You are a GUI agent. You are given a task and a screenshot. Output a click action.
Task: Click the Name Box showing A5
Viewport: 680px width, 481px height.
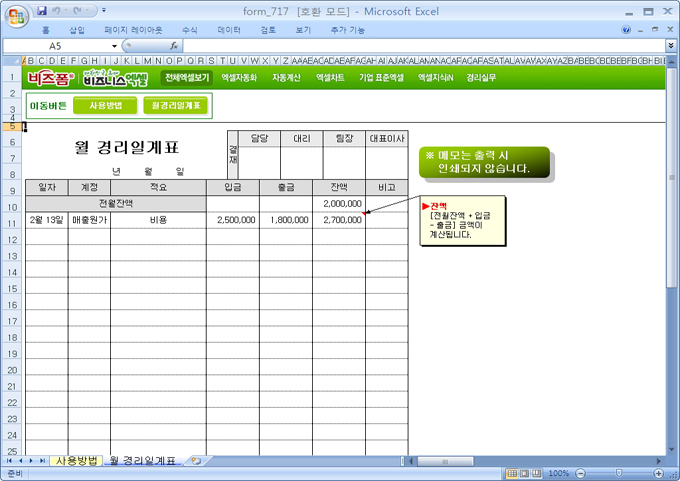[x=56, y=46]
